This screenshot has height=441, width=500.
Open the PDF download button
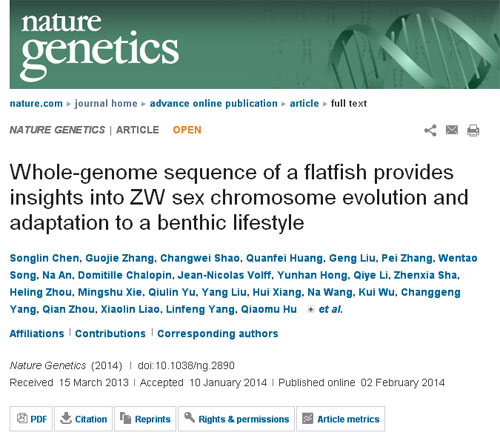(31, 419)
